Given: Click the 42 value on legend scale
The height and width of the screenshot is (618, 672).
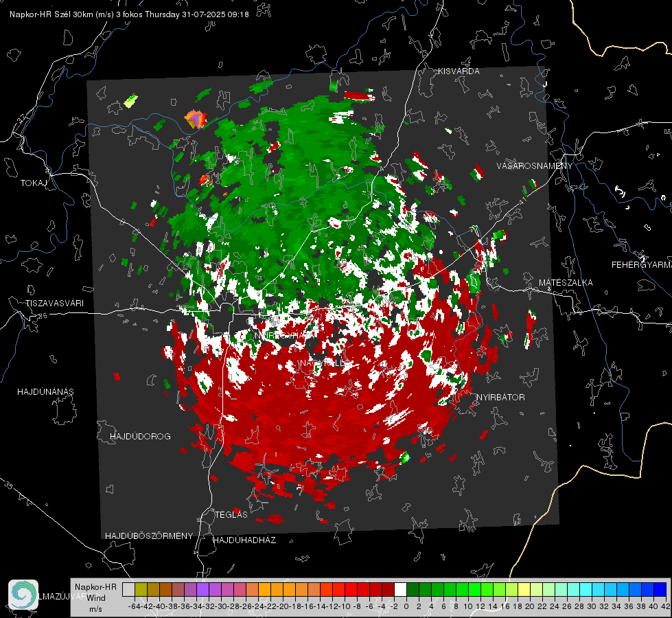Looking at the screenshot, I should (665, 606).
